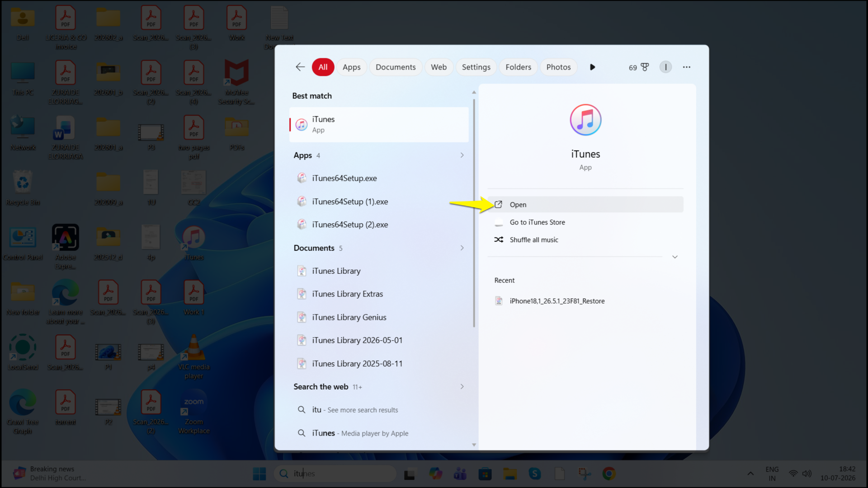
Task: Switch the ENG IN input language
Action: coord(772,474)
